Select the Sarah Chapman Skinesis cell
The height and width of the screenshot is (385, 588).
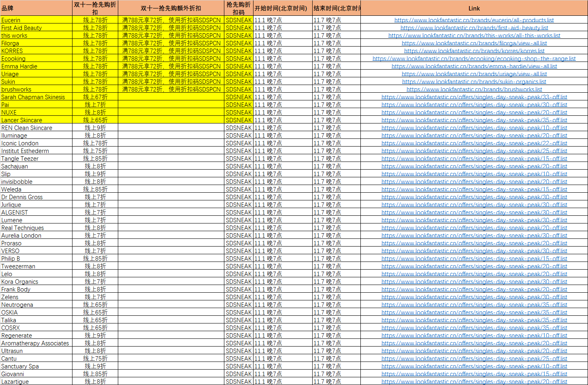[36, 97]
